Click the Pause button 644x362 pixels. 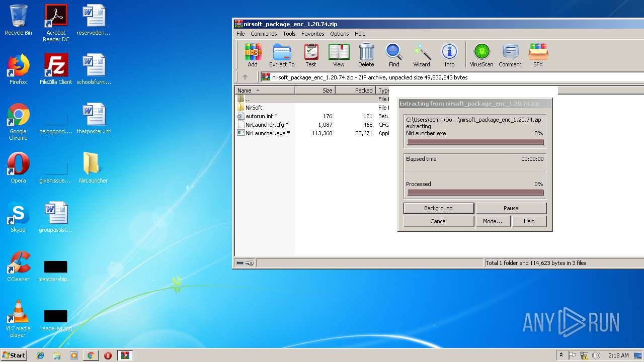[511, 208]
